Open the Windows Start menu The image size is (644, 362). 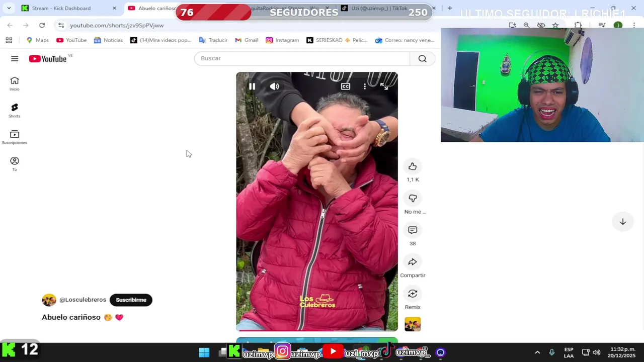tap(204, 352)
